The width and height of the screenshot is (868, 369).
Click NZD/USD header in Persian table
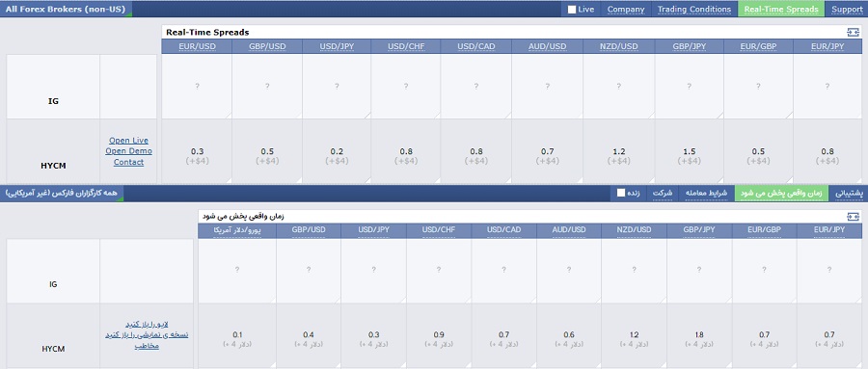(x=635, y=230)
